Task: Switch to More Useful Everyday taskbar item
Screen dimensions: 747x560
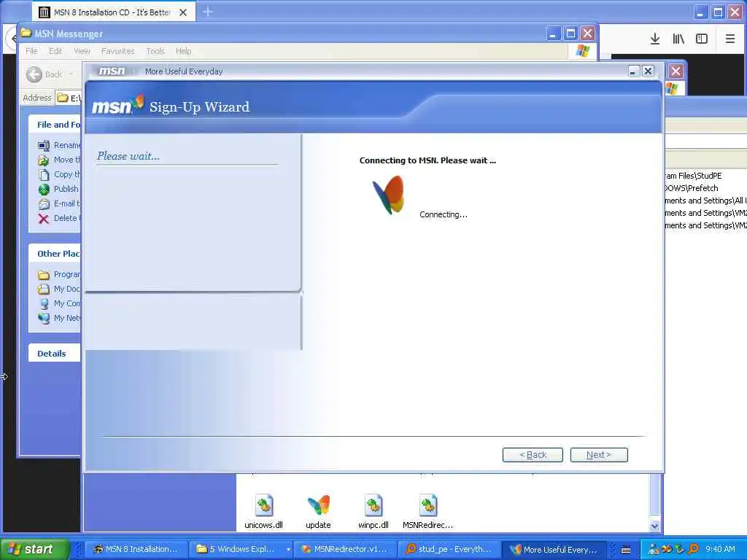Action: pyautogui.click(x=554, y=549)
